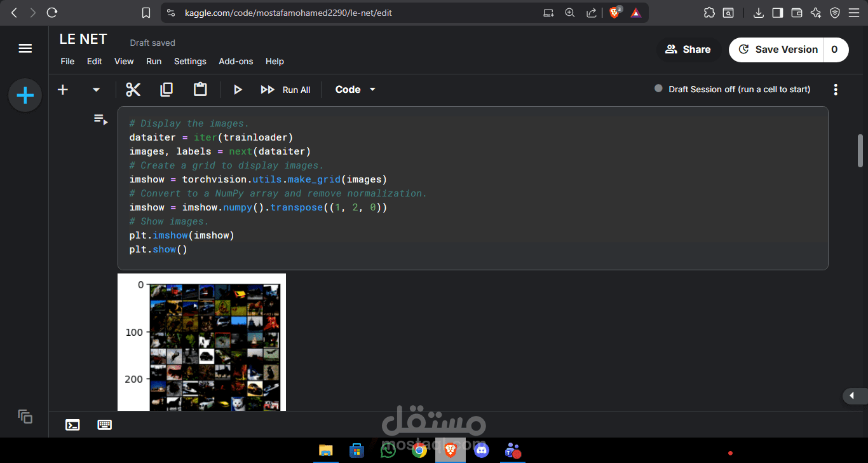Open Kaggle left navigation hamburger menu
The height and width of the screenshot is (463, 868).
(x=25, y=48)
